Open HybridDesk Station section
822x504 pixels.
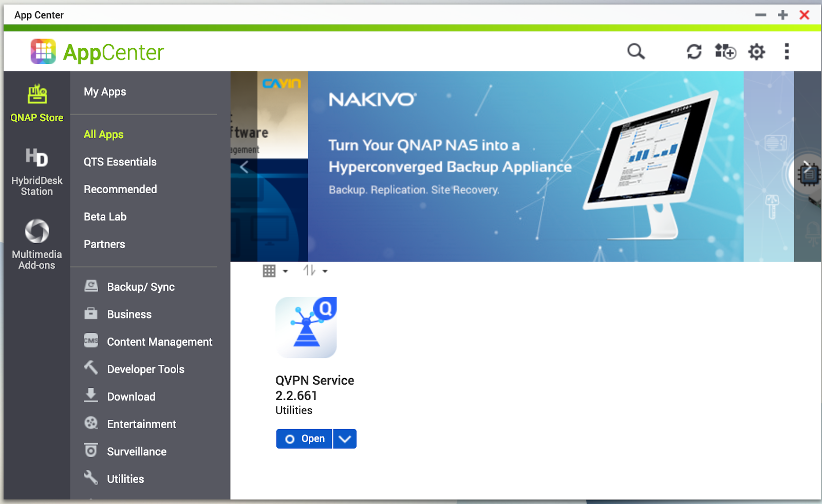[x=37, y=172]
